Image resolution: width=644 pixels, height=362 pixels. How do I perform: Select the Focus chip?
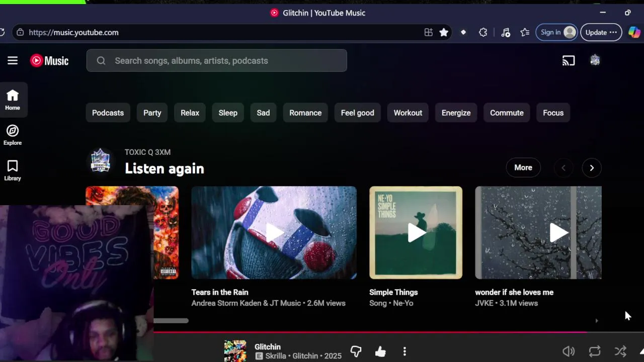553,113
